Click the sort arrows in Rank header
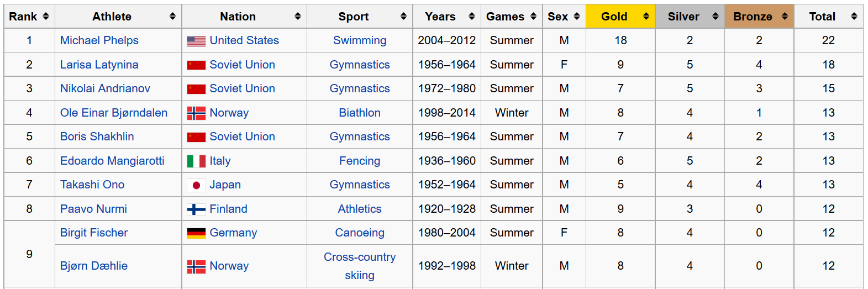This screenshot has height=289, width=868. pyautogui.click(x=46, y=17)
